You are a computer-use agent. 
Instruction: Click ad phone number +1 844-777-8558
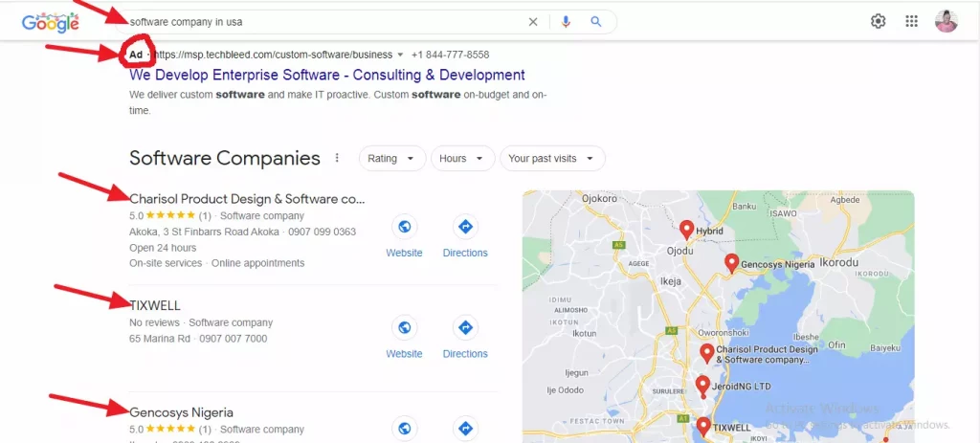tap(450, 55)
